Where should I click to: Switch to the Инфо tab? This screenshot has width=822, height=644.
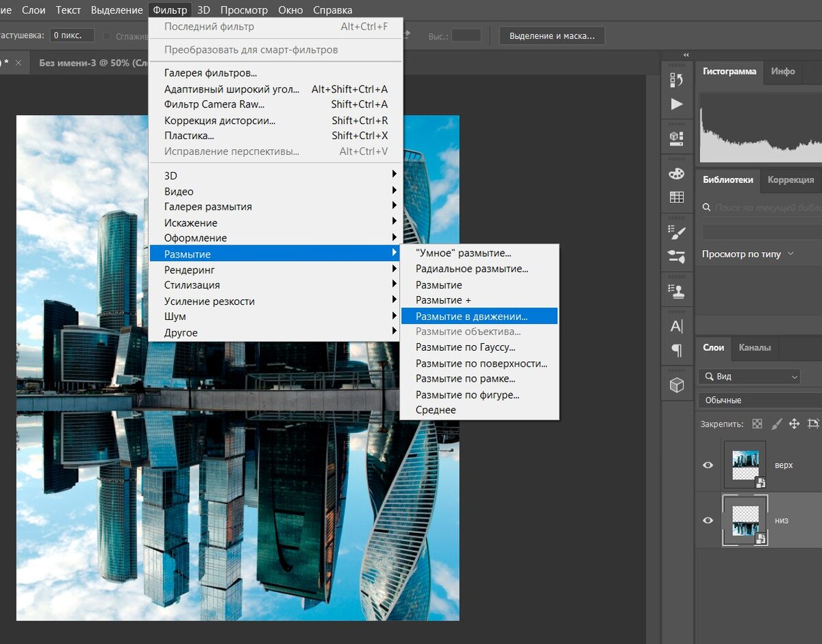click(x=782, y=71)
